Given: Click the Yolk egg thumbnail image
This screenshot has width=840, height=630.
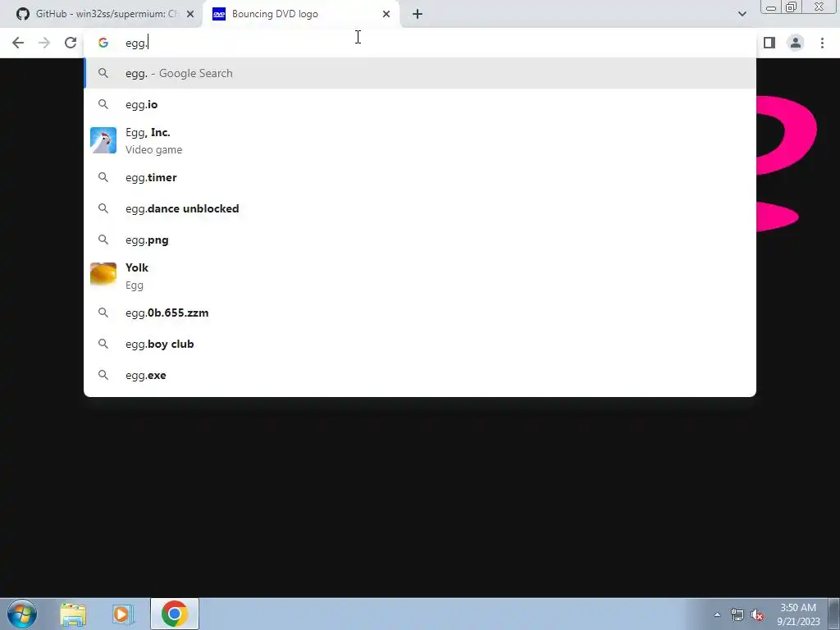Looking at the screenshot, I should point(103,275).
